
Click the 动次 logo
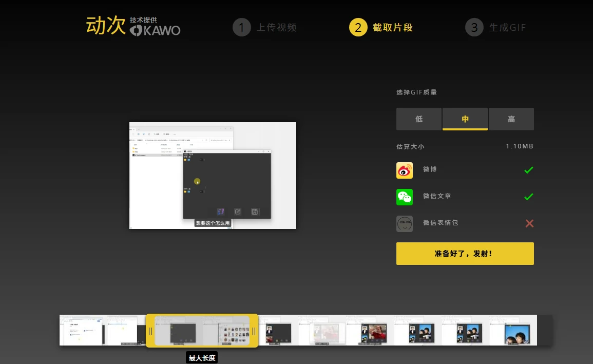tap(106, 26)
